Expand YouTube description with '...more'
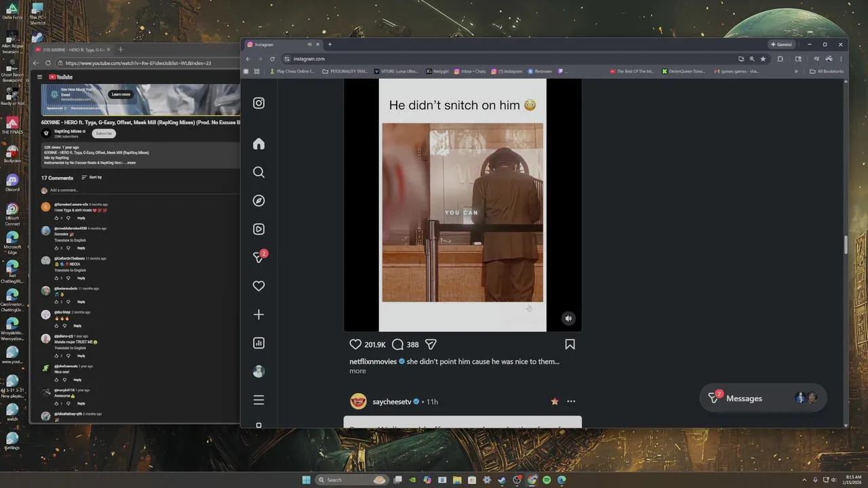This screenshot has height=488, width=868. point(130,163)
